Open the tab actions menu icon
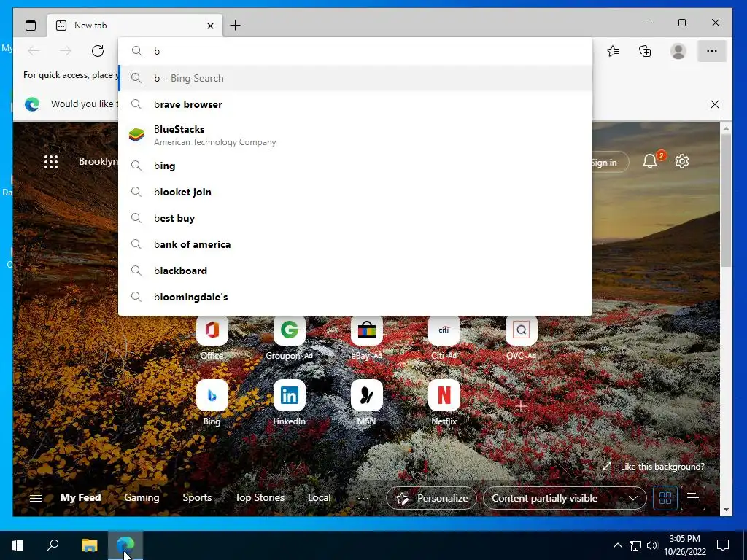Screen dimensions: 747x560 (31, 26)
